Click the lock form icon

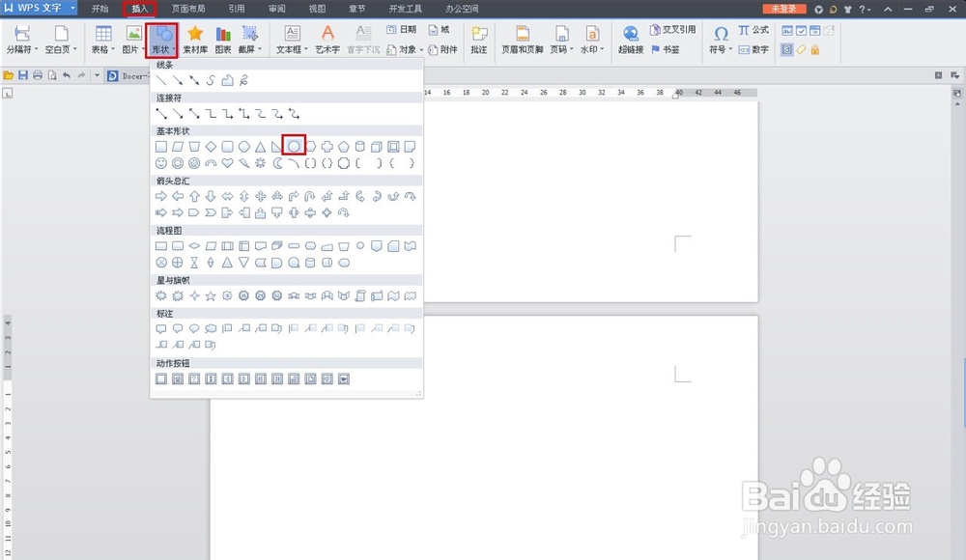coord(815,50)
